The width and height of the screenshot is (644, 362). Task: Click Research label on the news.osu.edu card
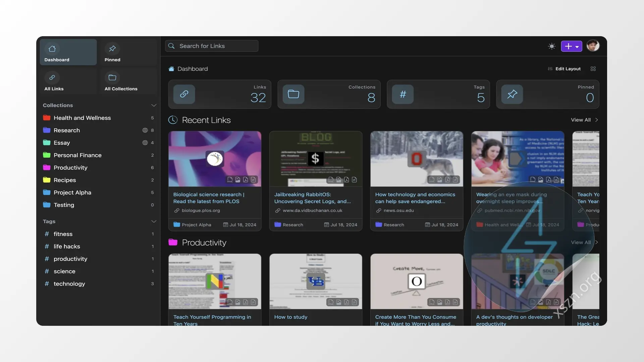pyautogui.click(x=389, y=225)
